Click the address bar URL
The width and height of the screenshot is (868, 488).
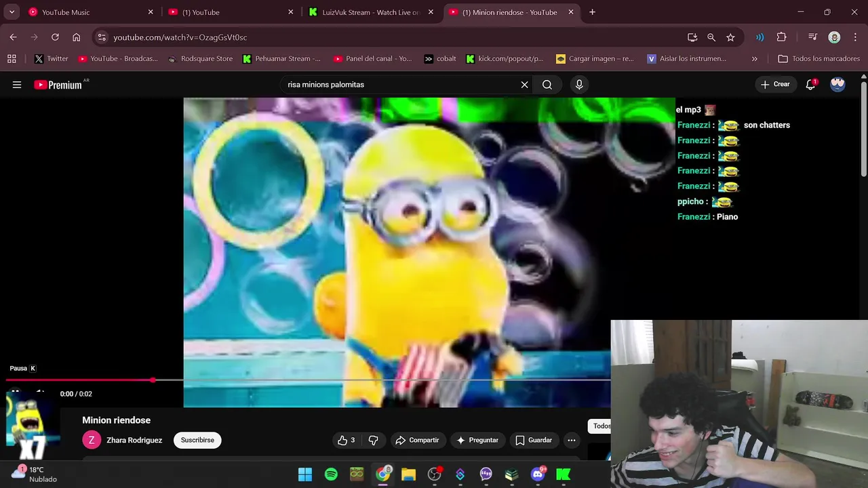[x=180, y=37]
